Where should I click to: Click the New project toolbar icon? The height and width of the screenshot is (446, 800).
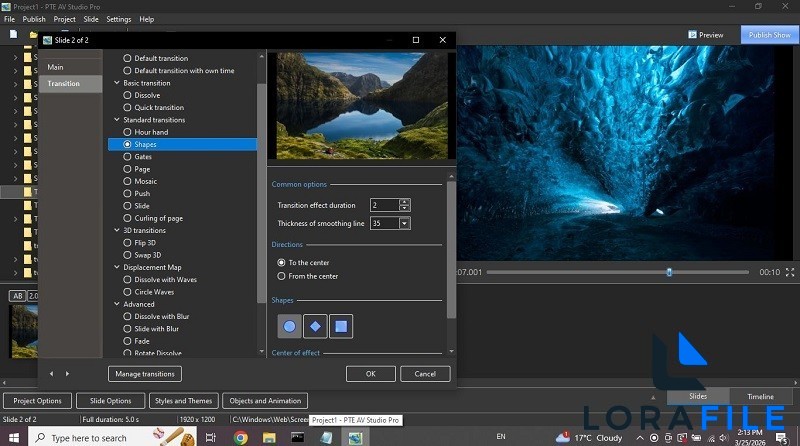tap(14, 34)
